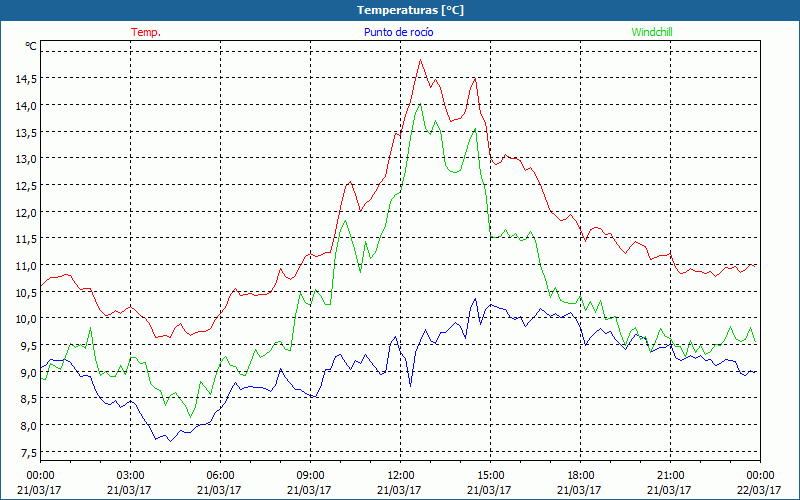This screenshot has height=500, width=800.
Task: Click the 12:00 time axis label
Action: pyautogui.click(x=401, y=475)
